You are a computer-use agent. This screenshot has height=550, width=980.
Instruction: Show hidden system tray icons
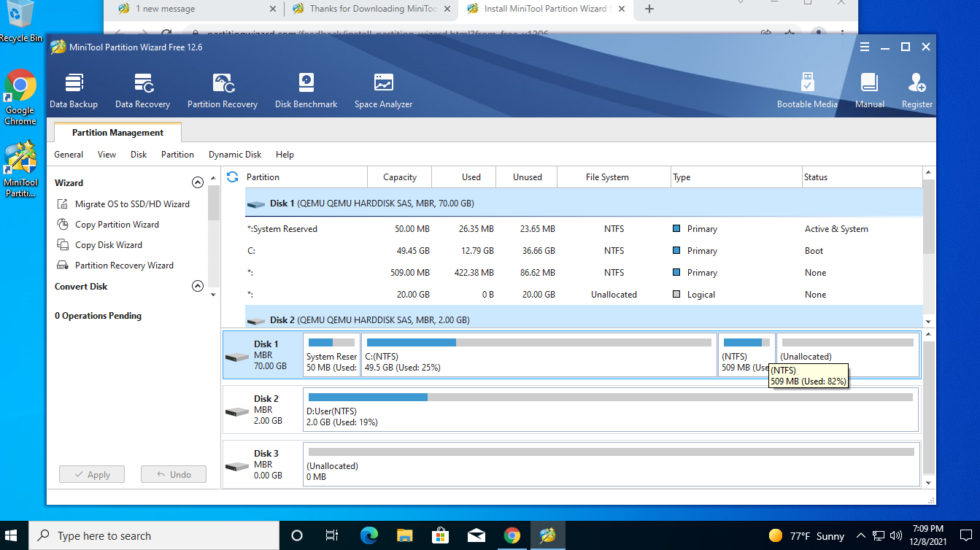pyautogui.click(x=861, y=535)
